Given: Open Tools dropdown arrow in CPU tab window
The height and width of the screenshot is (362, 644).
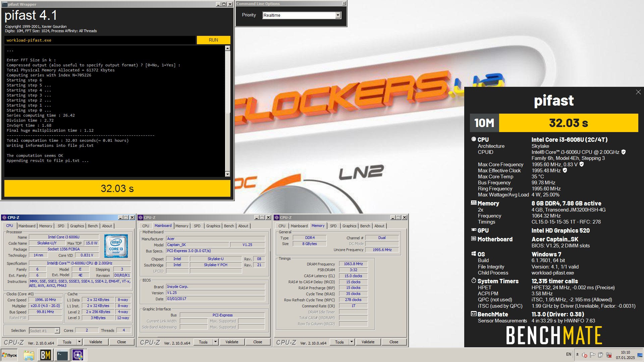Looking at the screenshot, I should click(x=79, y=342).
